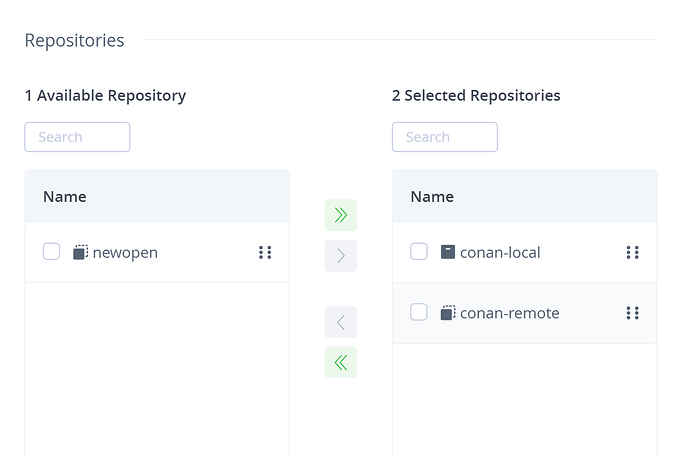Select the newopen repository name
Screen dimensions: 690x456
[125, 252]
